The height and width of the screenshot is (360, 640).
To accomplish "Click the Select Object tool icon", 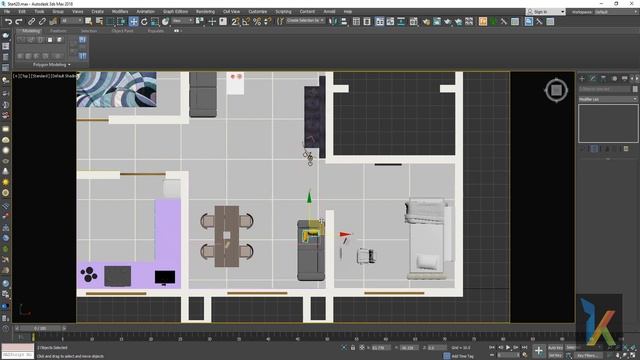I will pyautogui.click(x=88, y=21).
